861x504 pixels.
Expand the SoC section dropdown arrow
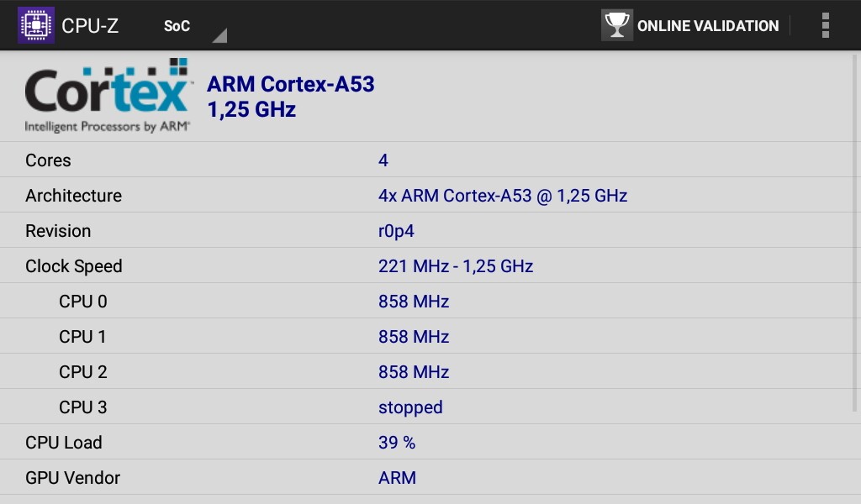pos(220,35)
